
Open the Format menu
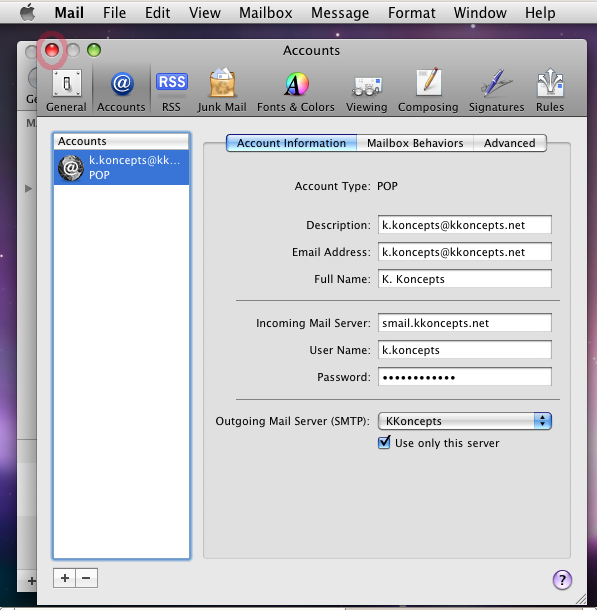click(x=411, y=13)
